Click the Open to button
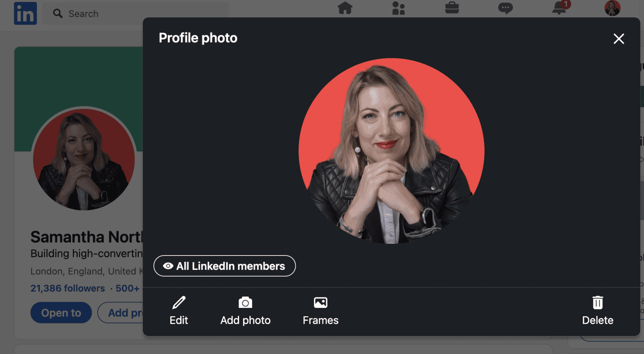The height and width of the screenshot is (354, 644). coord(61,313)
